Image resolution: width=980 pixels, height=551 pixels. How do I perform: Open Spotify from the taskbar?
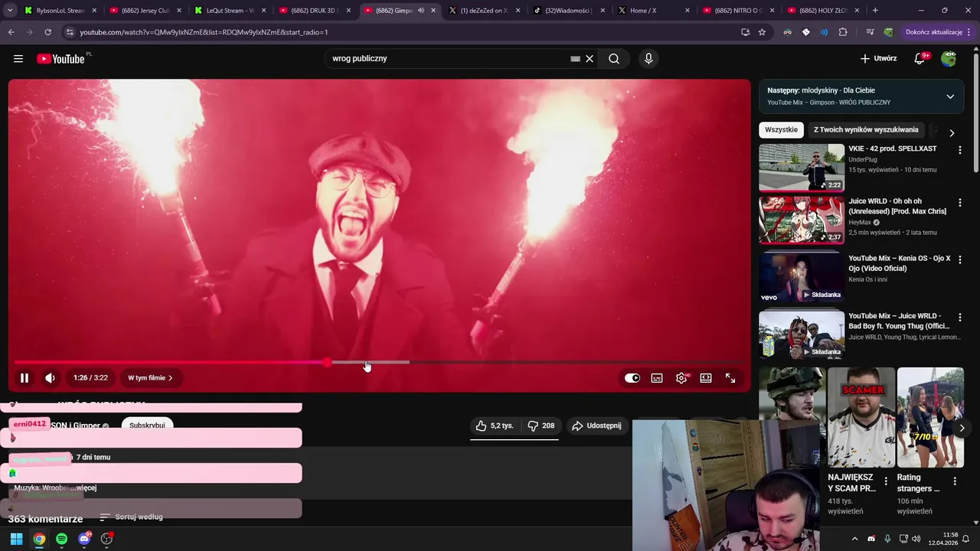coord(61,539)
